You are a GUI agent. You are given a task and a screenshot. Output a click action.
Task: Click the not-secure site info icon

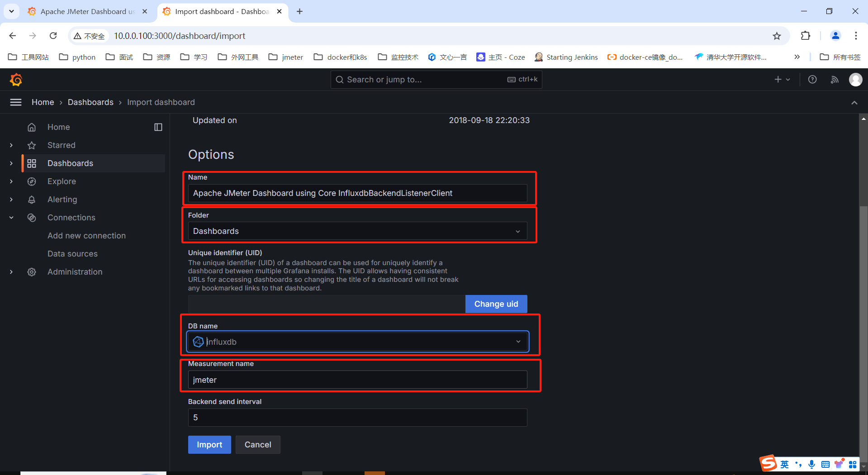pos(89,36)
